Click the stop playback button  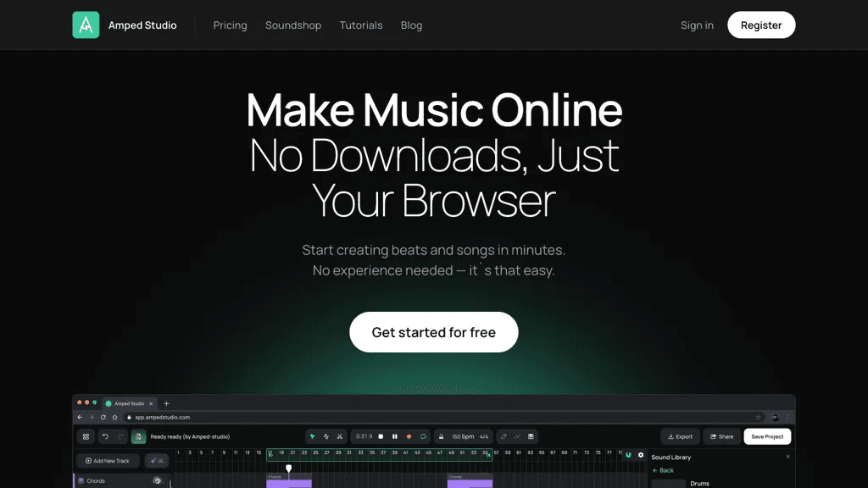click(x=381, y=436)
